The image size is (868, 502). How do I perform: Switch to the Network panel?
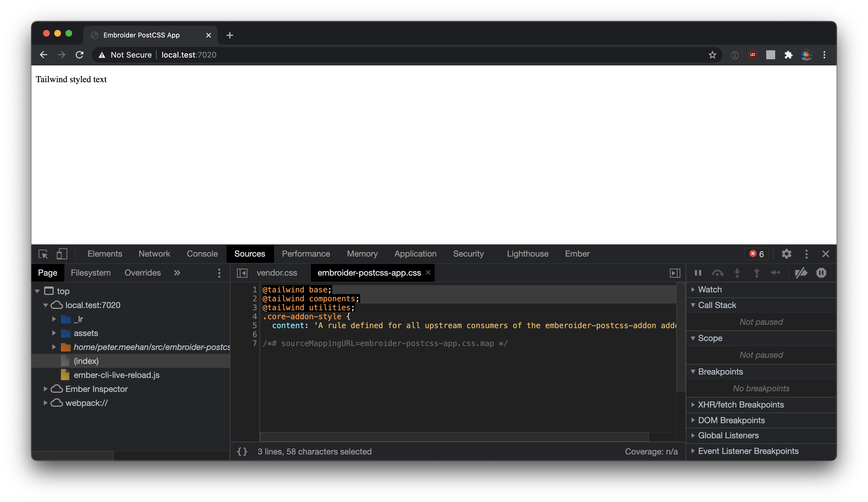[154, 254]
